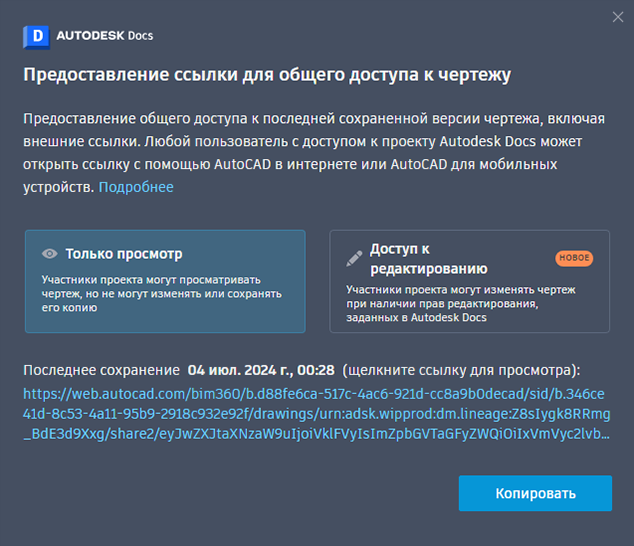Click the dialog title Предоставление ссылки для общего доступа
Viewport: 634px width, 546px height.
pyautogui.click(x=267, y=75)
